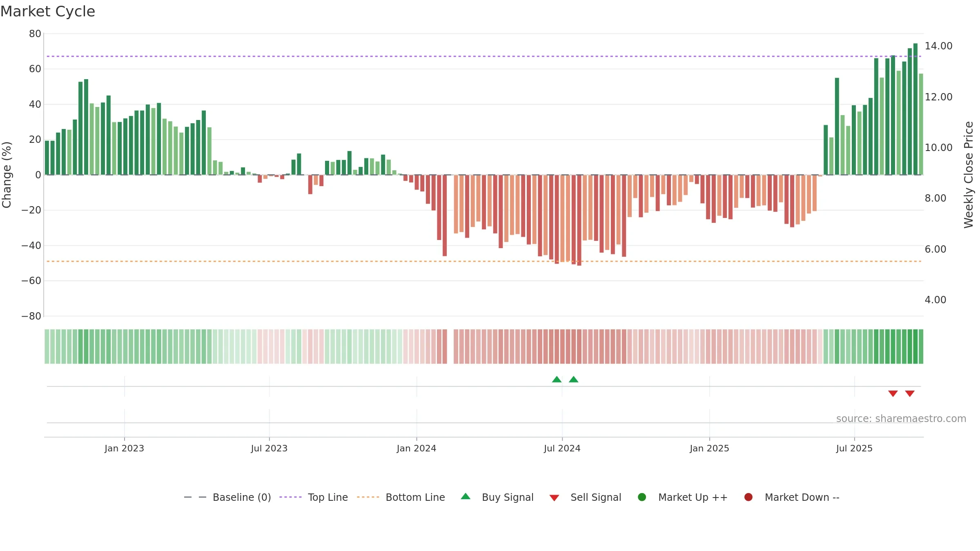Image resolution: width=980 pixels, height=551 pixels.
Task: Click the Jan 2024 axis label
Action: [416, 449]
